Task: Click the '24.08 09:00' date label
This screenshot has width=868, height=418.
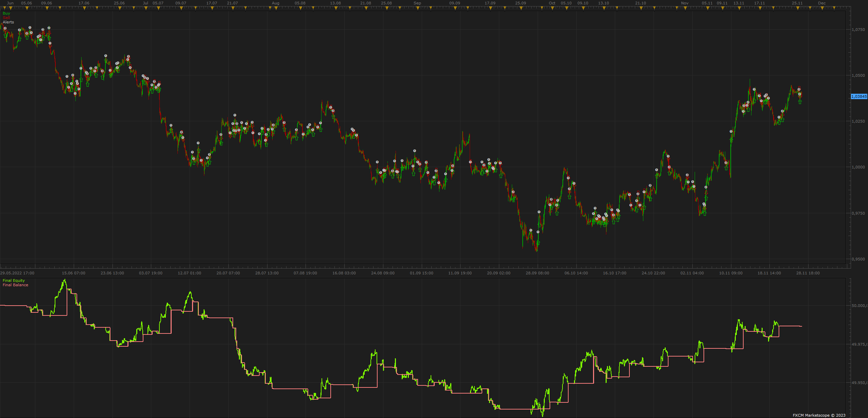Action: 383,273
